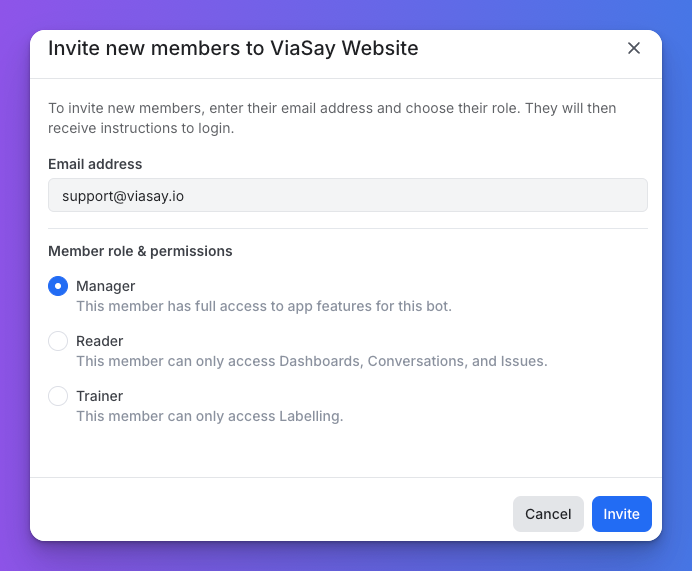The height and width of the screenshot is (571, 692).
Task: Click the Trainer role description text
Action: click(x=210, y=416)
